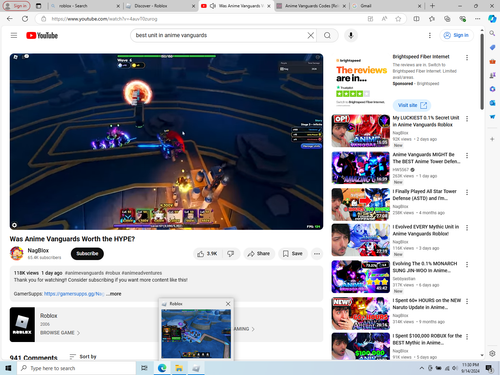
Task: Mute the Was Anime Vanguards tab audio
Action: 212,6
